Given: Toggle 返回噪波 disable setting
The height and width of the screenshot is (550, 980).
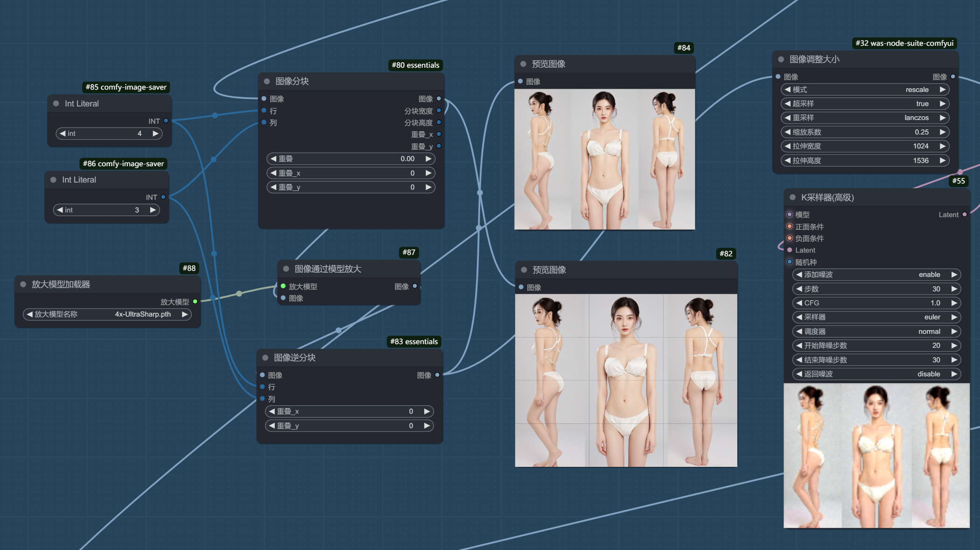Looking at the screenshot, I should [x=877, y=374].
